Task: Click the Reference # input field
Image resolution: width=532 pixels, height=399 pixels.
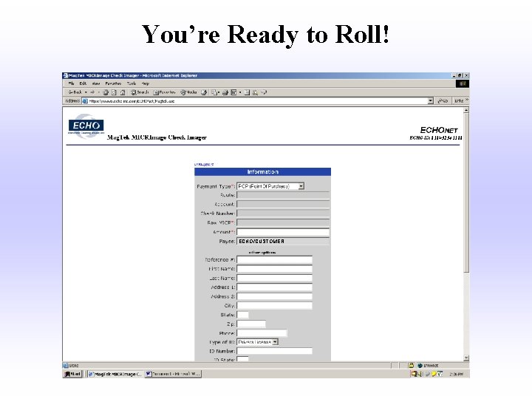Action: 274,259
